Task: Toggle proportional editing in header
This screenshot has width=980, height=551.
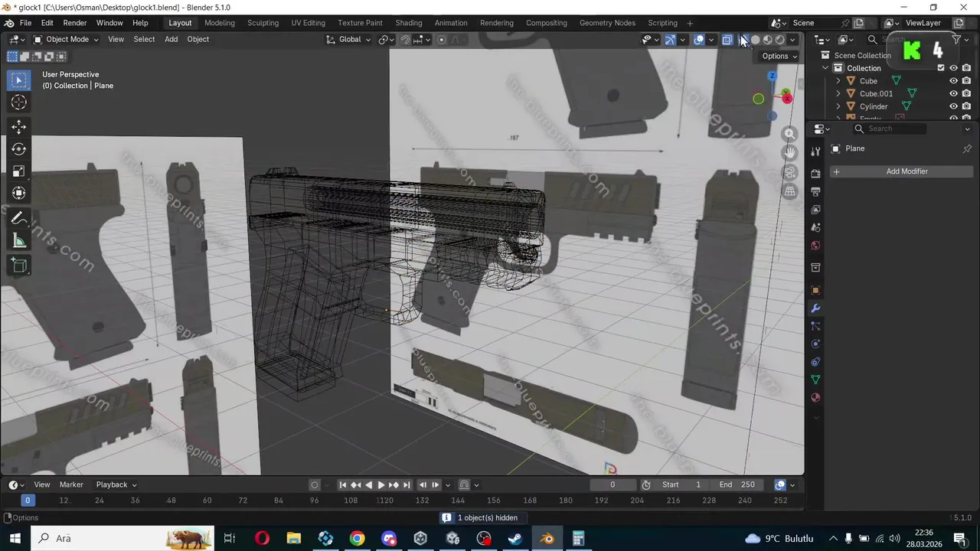Action: tap(442, 40)
